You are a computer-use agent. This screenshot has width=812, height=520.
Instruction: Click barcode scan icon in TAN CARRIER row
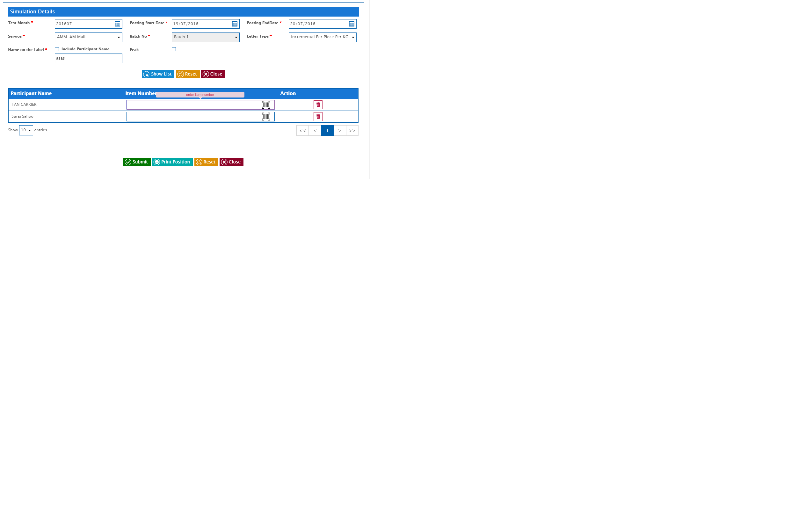tap(266, 105)
